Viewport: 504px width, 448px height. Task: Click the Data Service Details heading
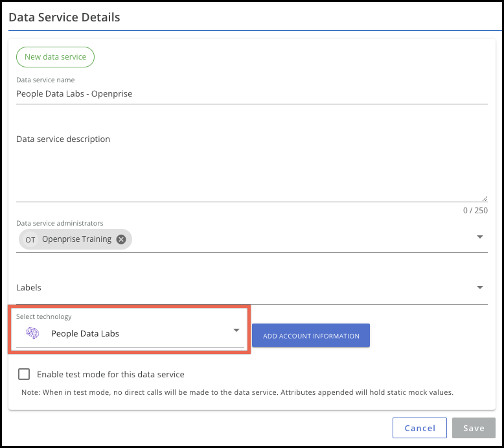tap(64, 18)
